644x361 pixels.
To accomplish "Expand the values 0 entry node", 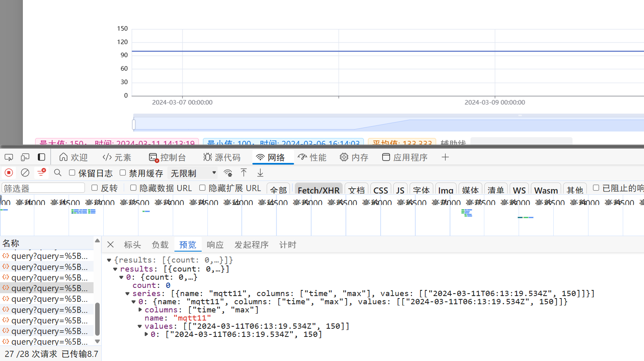I will 146,334.
